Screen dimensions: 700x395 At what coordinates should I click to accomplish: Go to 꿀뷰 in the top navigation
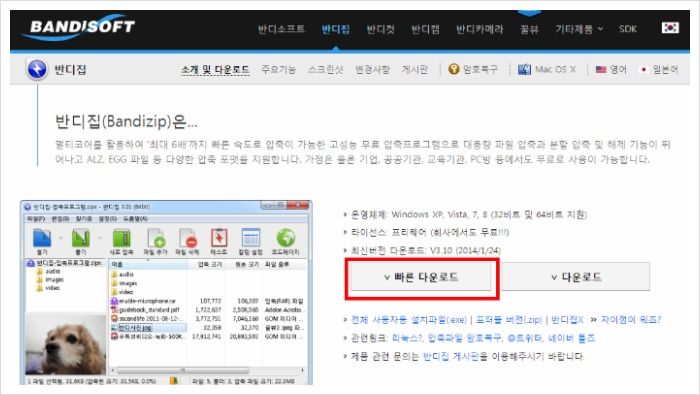pyautogui.click(x=529, y=29)
